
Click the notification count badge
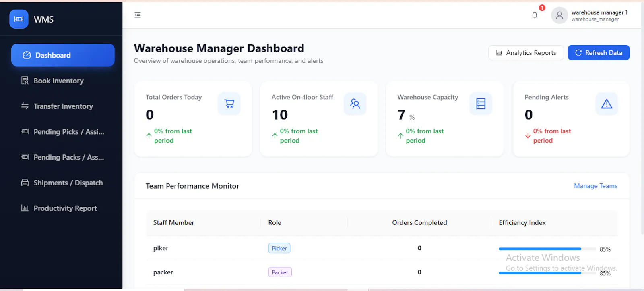[542, 8]
